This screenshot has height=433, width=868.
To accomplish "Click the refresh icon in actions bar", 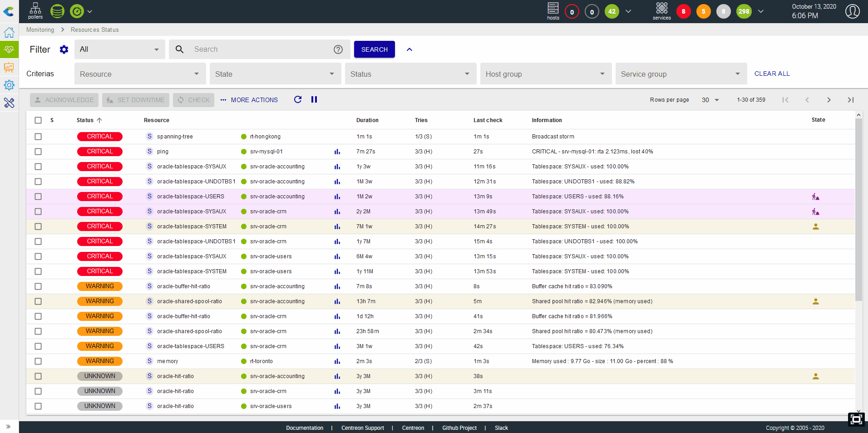I will click(298, 99).
